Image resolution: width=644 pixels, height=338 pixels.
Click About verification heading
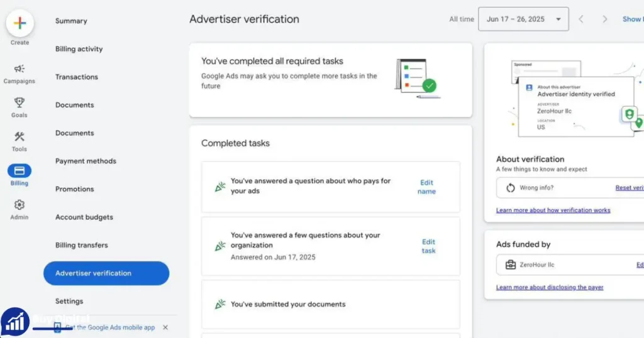530,159
